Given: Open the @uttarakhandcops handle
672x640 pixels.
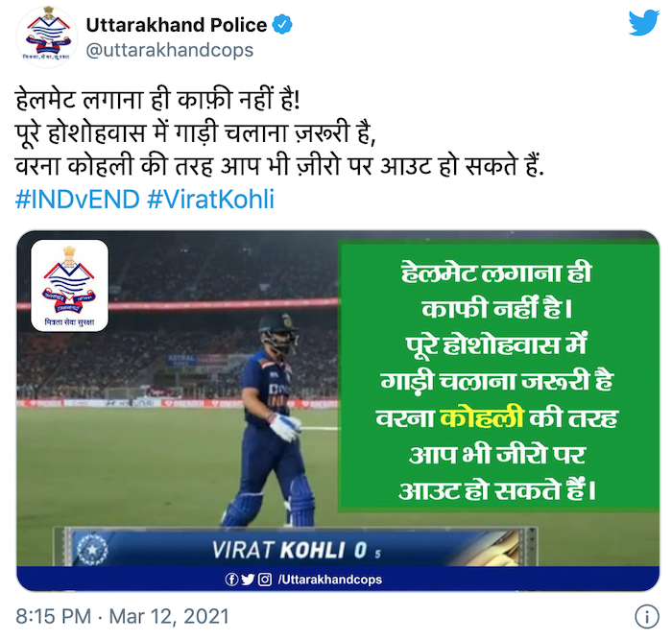Looking at the screenshot, I should tap(170, 50).
